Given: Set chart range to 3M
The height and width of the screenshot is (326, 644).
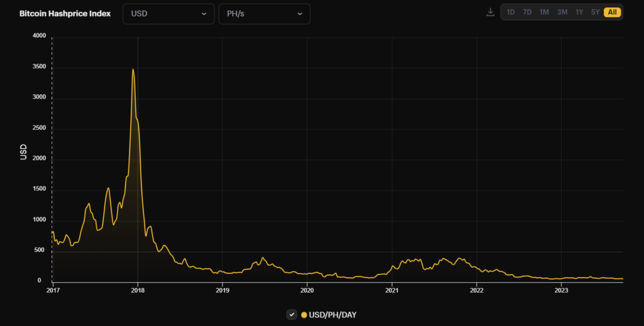Looking at the screenshot, I should tap(562, 13).
